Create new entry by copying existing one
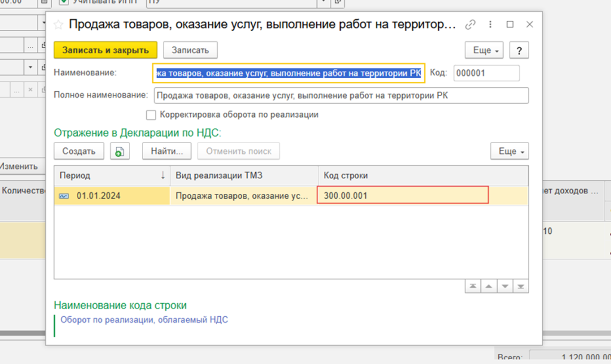Screen dimensions: 611x364 119,151
